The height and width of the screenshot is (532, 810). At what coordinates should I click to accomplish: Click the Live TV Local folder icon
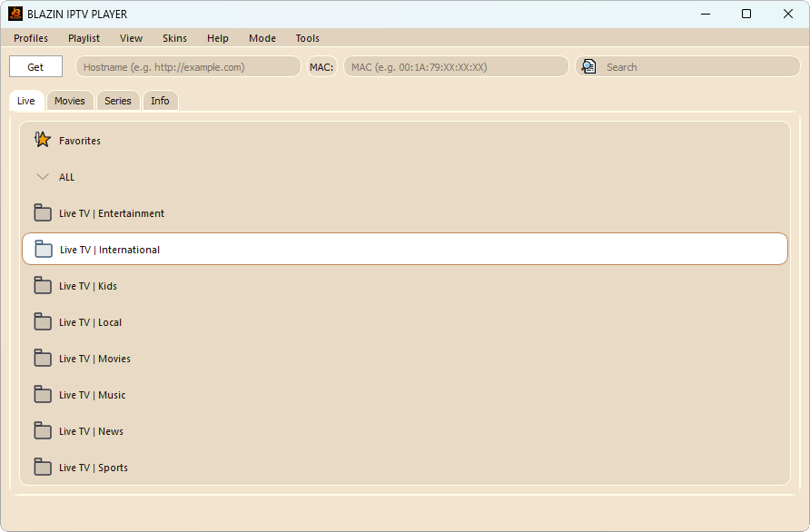(x=43, y=321)
